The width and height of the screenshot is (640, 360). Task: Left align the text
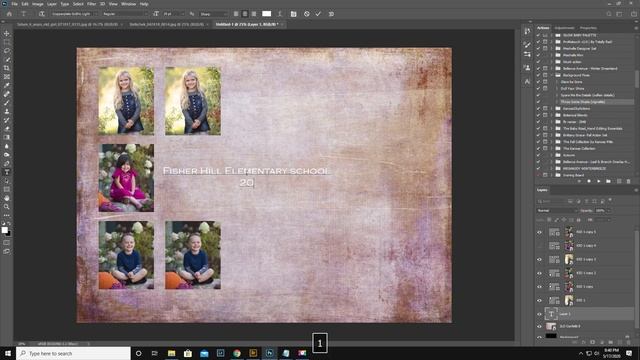[236, 14]
